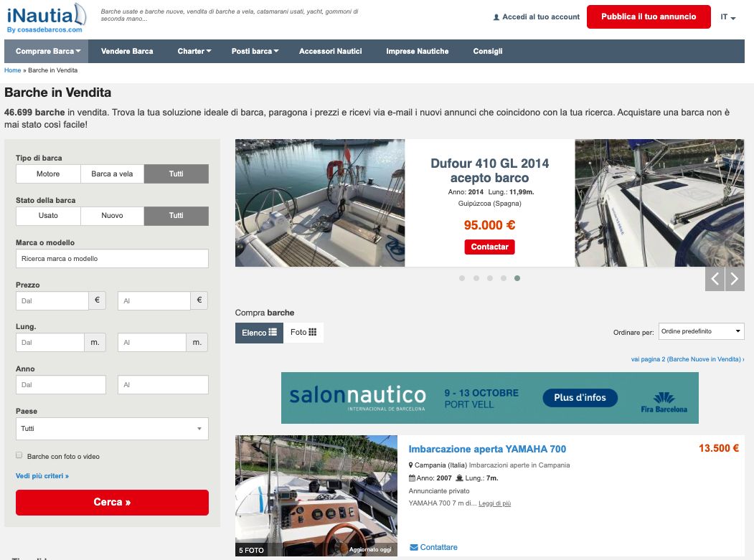Choose 'Usato' boat condition option
Image resolution: width=754 pixels, height=560 pixels.
(48, 216)
